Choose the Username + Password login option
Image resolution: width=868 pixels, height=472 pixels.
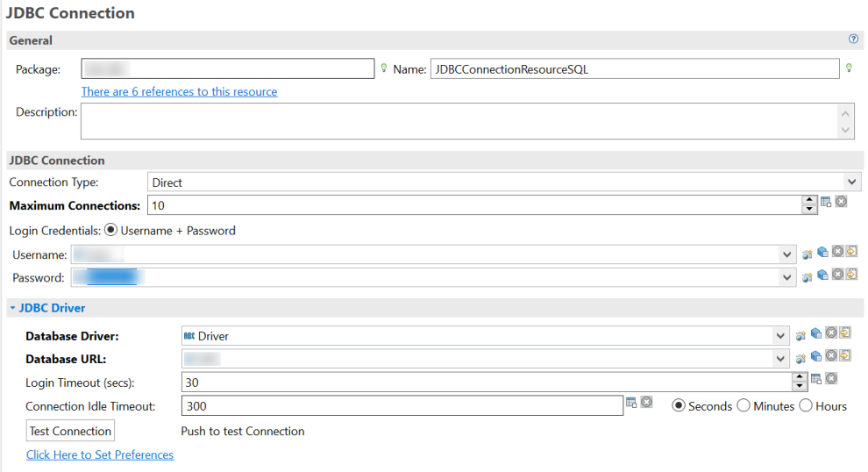pos(110,231)
